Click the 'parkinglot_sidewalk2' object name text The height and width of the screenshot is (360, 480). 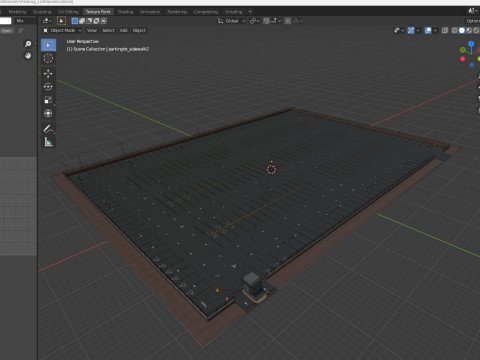pos(129,49)
